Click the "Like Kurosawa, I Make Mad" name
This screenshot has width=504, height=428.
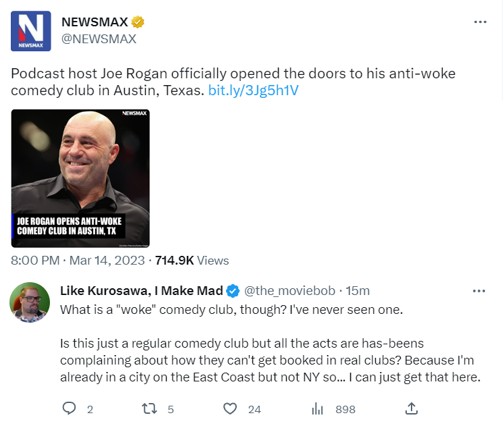142,291
